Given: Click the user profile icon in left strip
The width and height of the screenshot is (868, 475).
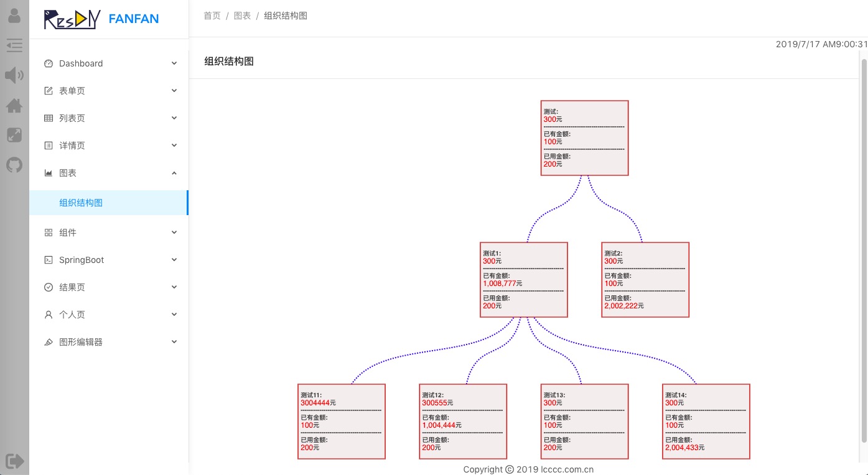Looking at the screenshot, I should coord(14,15).
